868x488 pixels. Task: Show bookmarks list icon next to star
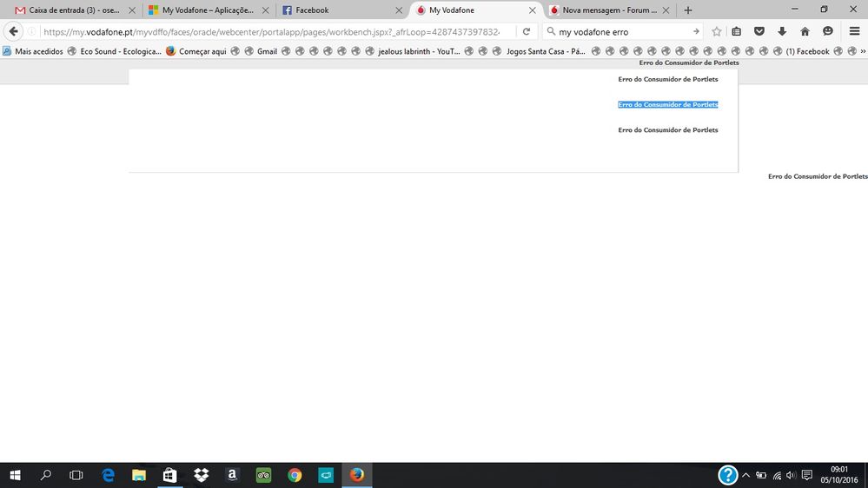click(737, 31)
